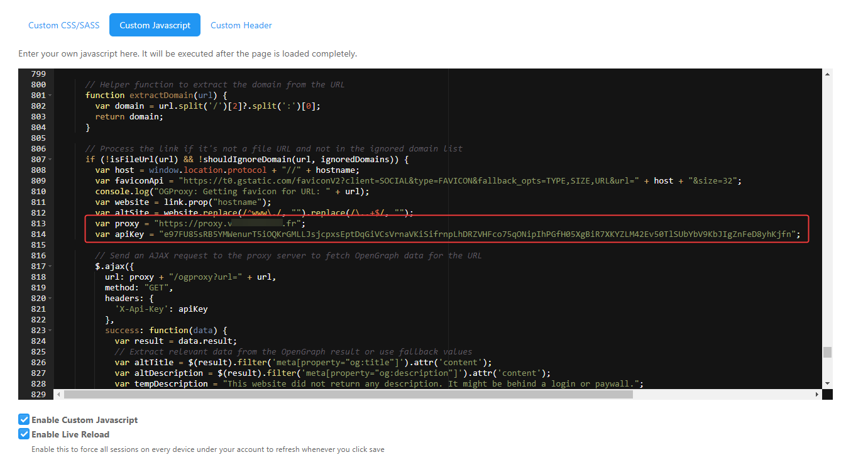Open the Custom Header tab
Image resolution: width=868 pixels, height=467 pixels.
tap(241, 25)
